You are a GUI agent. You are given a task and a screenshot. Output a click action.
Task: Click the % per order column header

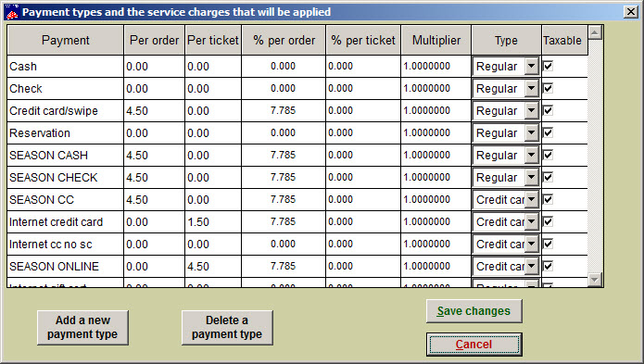284,40
